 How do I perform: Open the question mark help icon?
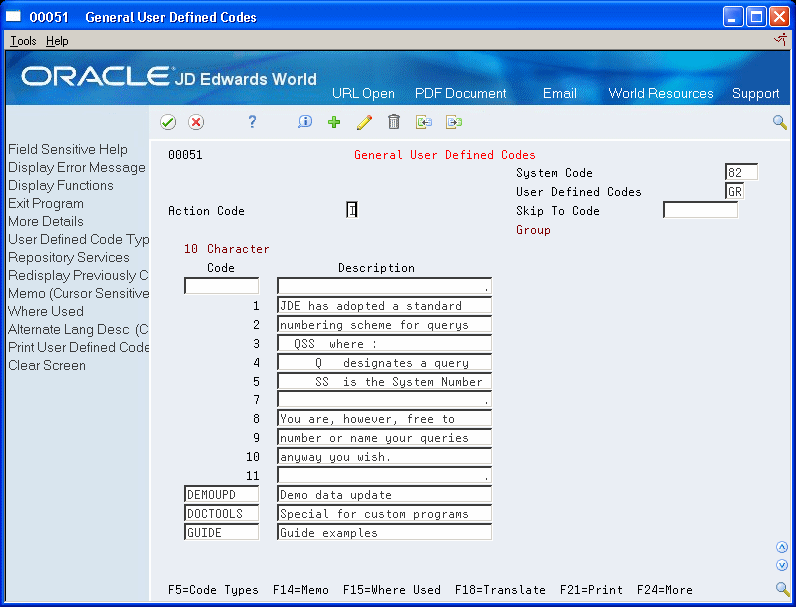[x=252, y=122]
